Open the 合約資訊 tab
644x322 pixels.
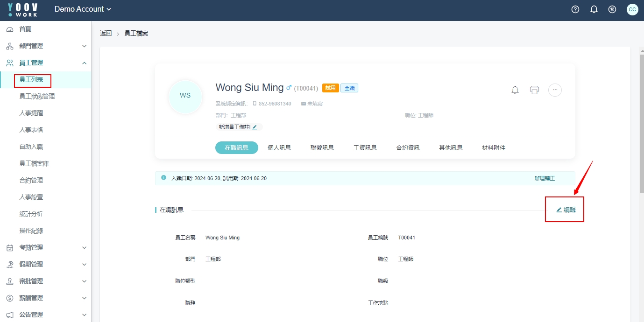(x=408, y=147)
